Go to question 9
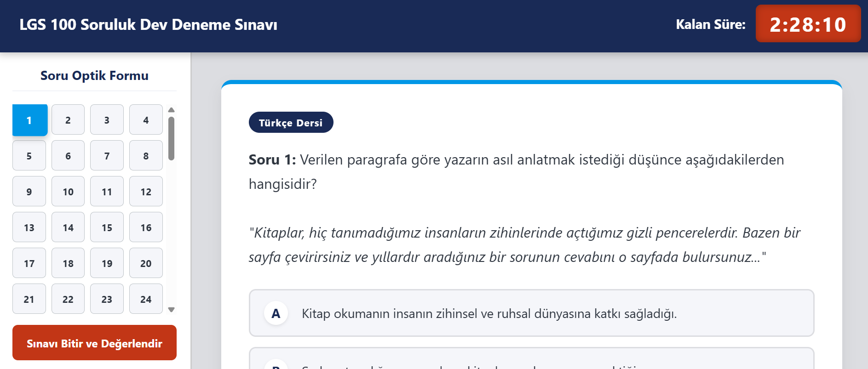The image size is (868, 369). [29, 191]
